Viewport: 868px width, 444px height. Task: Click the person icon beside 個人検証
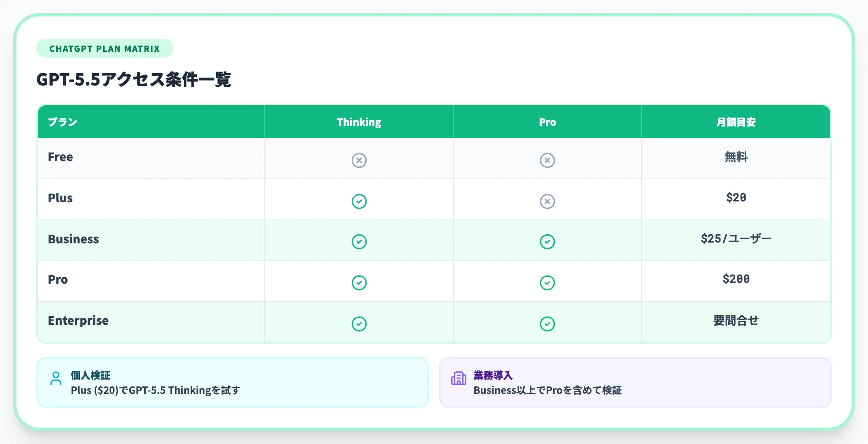pyautogui.click(x=56, y=378)
